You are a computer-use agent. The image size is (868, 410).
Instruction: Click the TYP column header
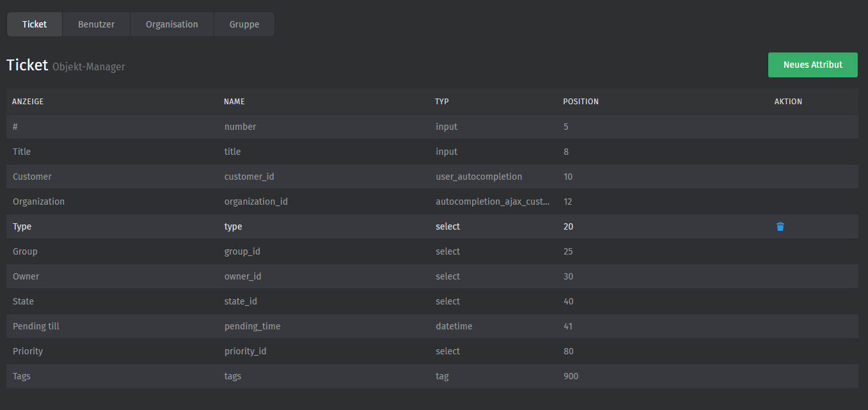pos(442,102)
